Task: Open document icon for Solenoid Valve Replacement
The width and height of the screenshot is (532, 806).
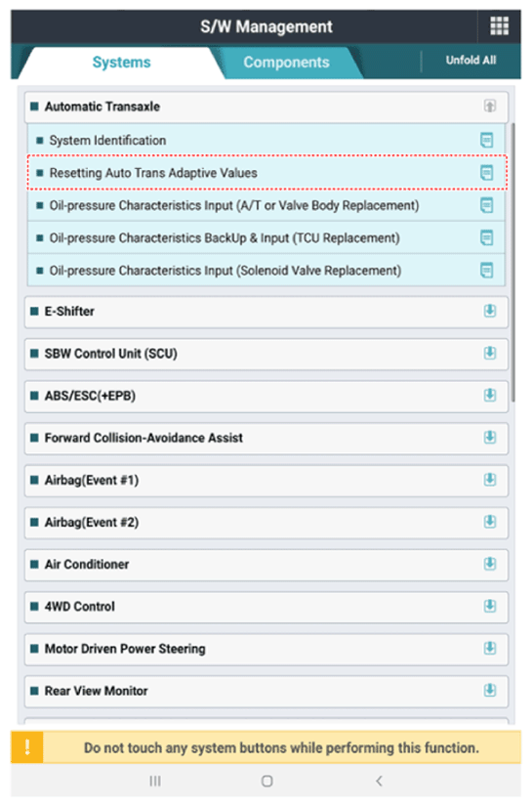Action: [486, 270]
